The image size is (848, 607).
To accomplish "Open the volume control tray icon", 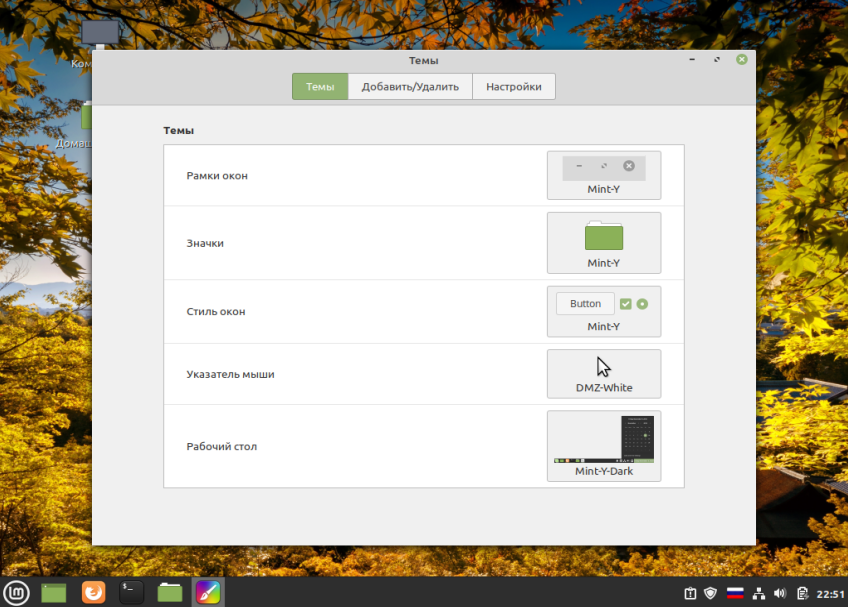I will (x=779, y=593).
